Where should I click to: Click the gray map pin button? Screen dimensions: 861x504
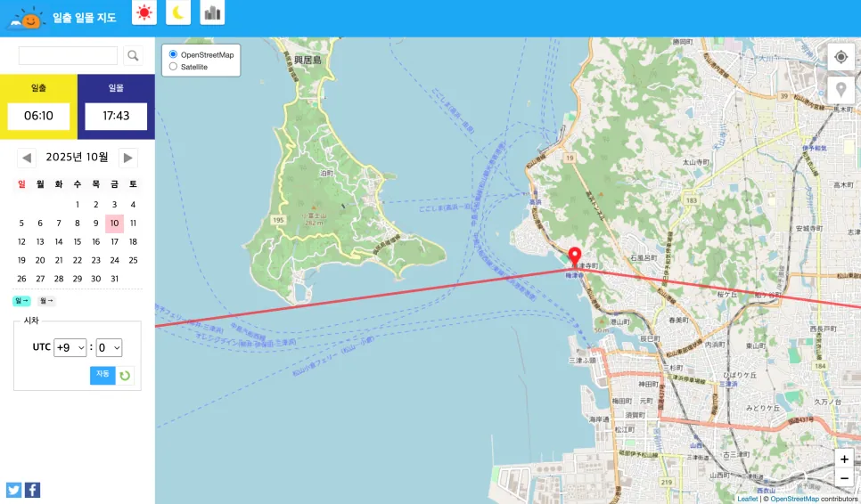840,90
